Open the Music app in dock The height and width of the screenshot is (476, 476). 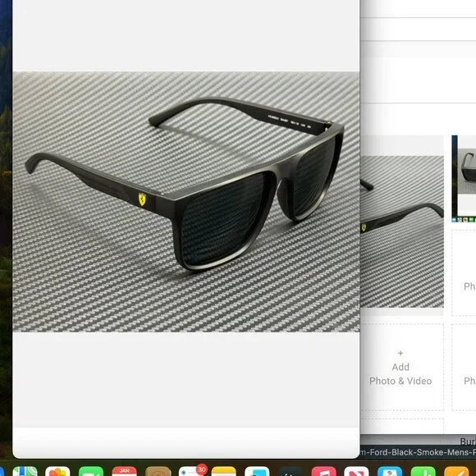(x=324, y=471)
